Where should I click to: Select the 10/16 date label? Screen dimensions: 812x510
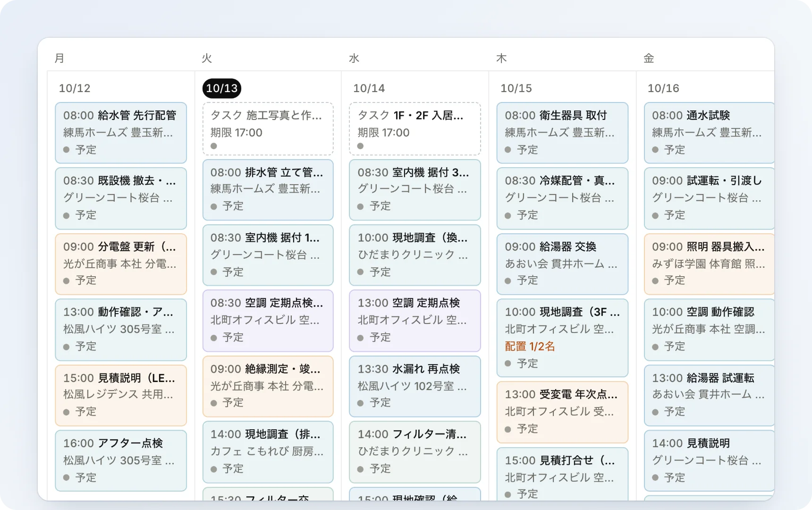point(663,88)
